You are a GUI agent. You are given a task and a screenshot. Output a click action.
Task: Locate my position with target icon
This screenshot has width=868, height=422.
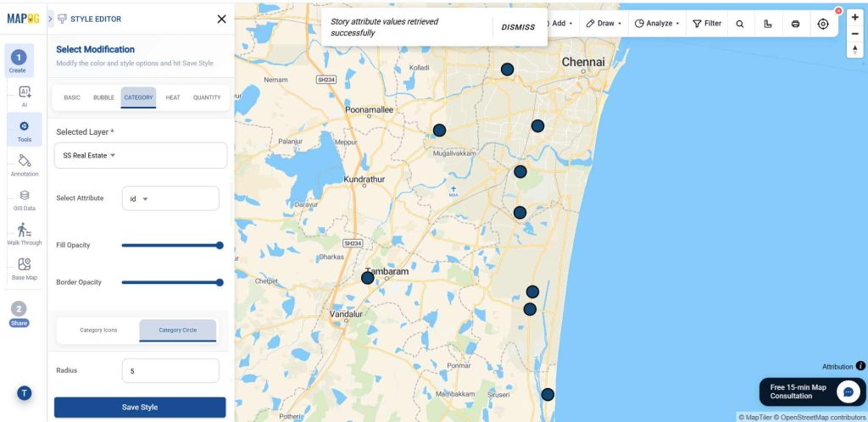[x=823, y=24]
